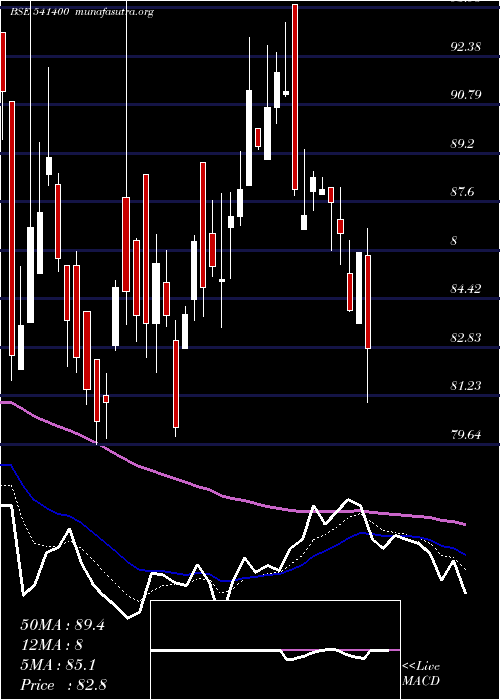Click the 5MA : 85.1 readout
Viewport: 500px width, 700px height.
click(58, 665)
